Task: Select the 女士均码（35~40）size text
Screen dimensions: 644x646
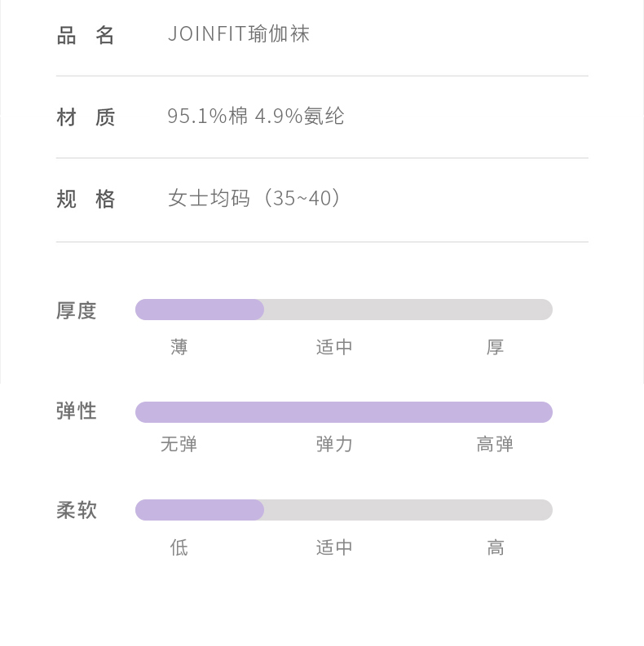Action: pos(255,199)
